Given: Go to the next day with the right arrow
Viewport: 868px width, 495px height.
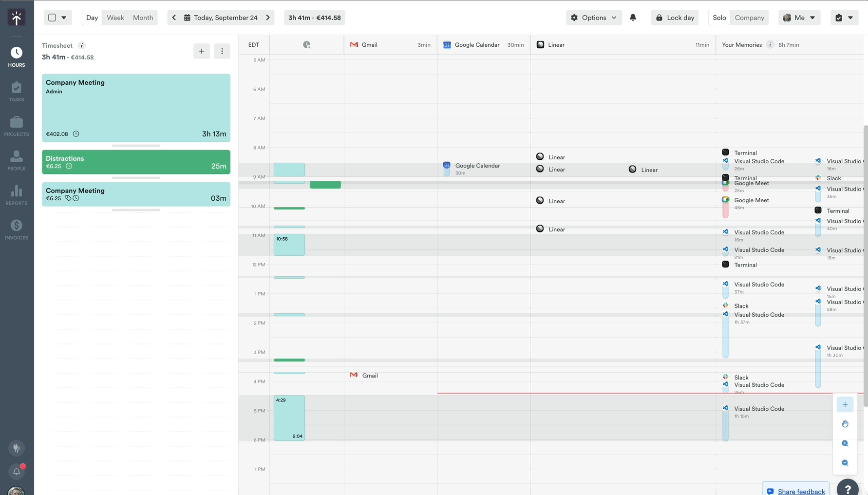Looking at the screenshot, I should click(267, 17).
